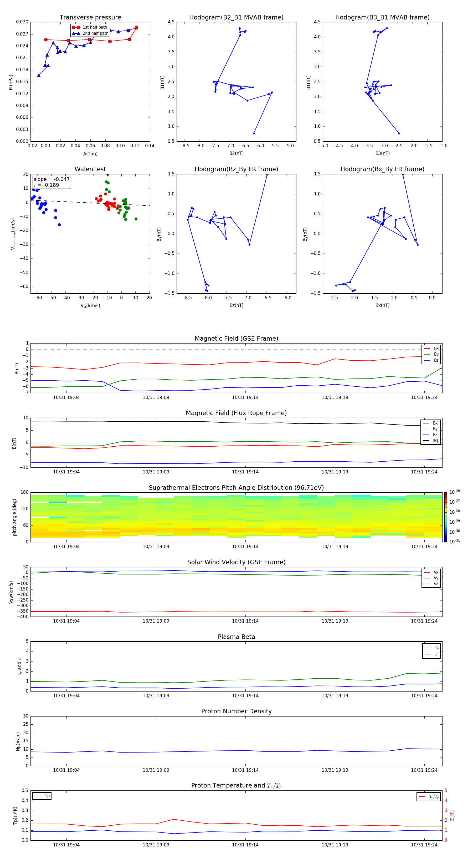The image size is (473, 868).
Task: Click the Vy legend entry in velocity plot
Action: coord(431,578)
